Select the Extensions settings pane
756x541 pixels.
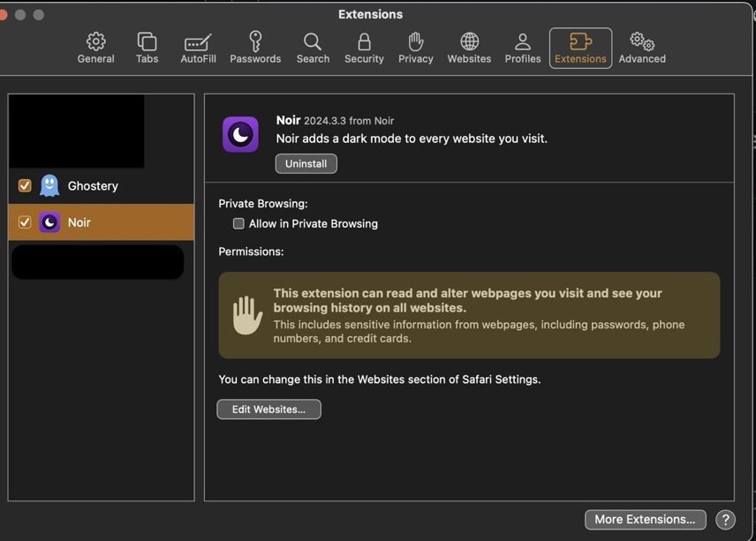[580, 49]
